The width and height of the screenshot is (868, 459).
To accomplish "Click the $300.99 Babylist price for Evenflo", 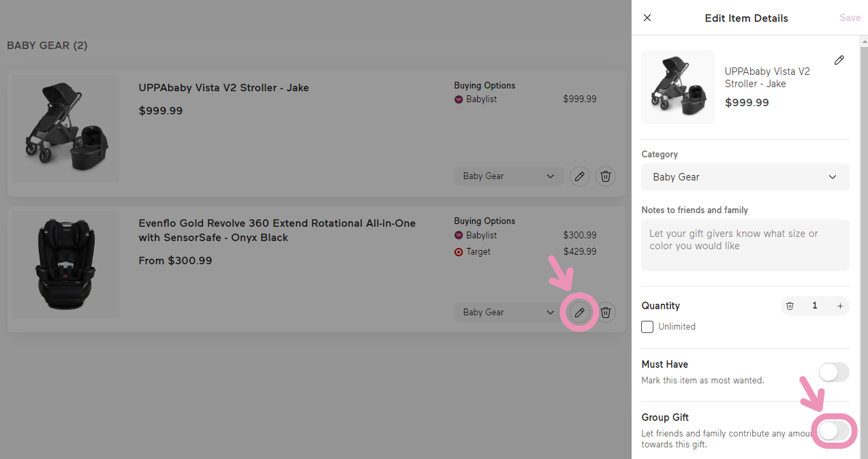I will point(580,236).
